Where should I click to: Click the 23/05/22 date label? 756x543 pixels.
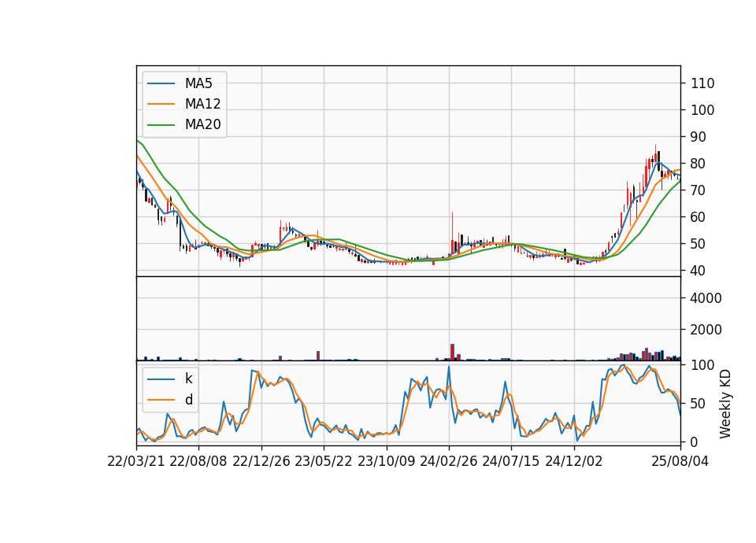[324, 461]
